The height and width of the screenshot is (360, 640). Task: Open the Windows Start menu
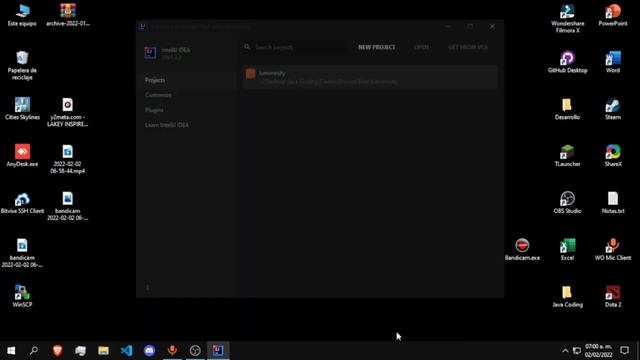tap(11, 351)
